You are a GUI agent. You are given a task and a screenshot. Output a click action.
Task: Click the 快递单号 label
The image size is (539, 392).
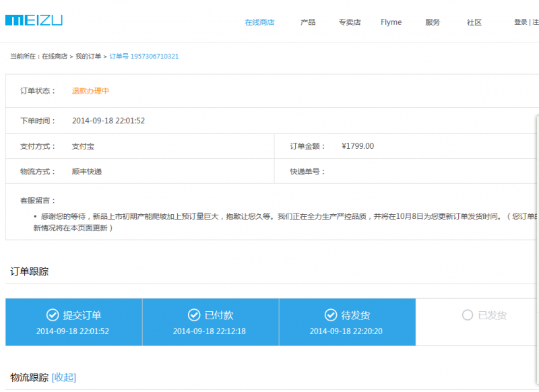(x=307, y=172)
